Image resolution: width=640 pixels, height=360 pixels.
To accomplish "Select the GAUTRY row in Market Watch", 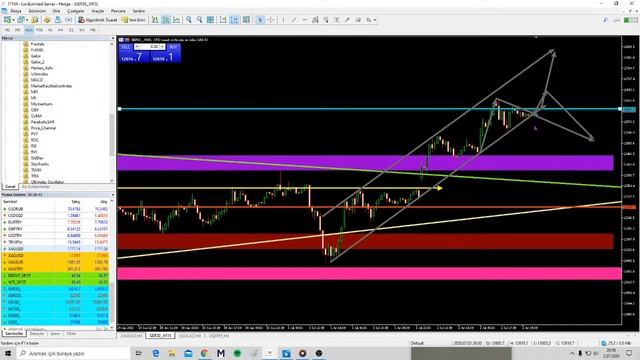I will (56, 269).
